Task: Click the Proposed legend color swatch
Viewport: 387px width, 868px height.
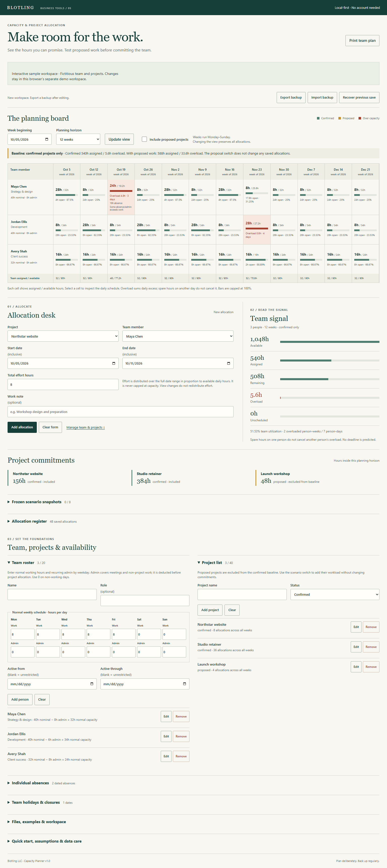Action: [340, 118]
